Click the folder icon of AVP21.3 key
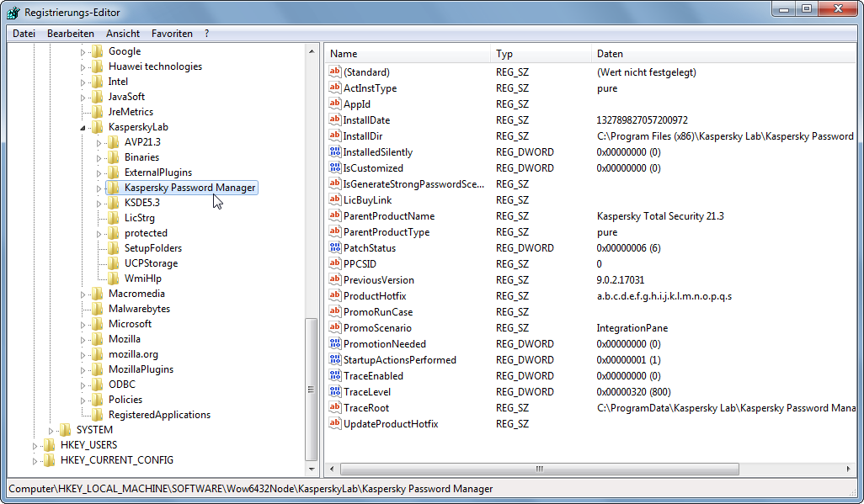Viewport: 864px width, 504px height. pyautogui.click(x=113, y=142)
